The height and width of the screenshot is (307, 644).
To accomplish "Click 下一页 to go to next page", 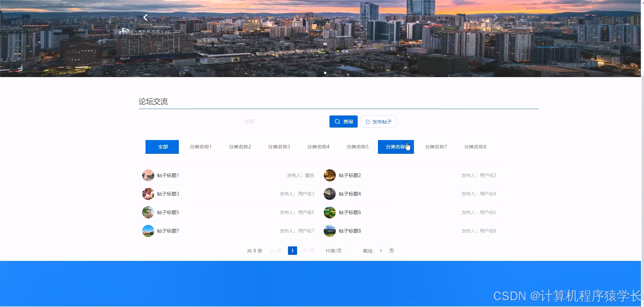I will tap(308, 250).
